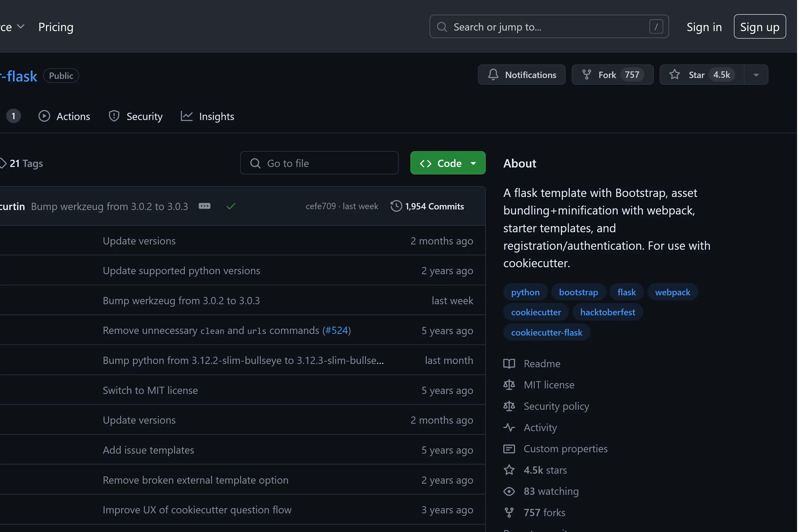Click the green commit status checkmark

[231, 206]
